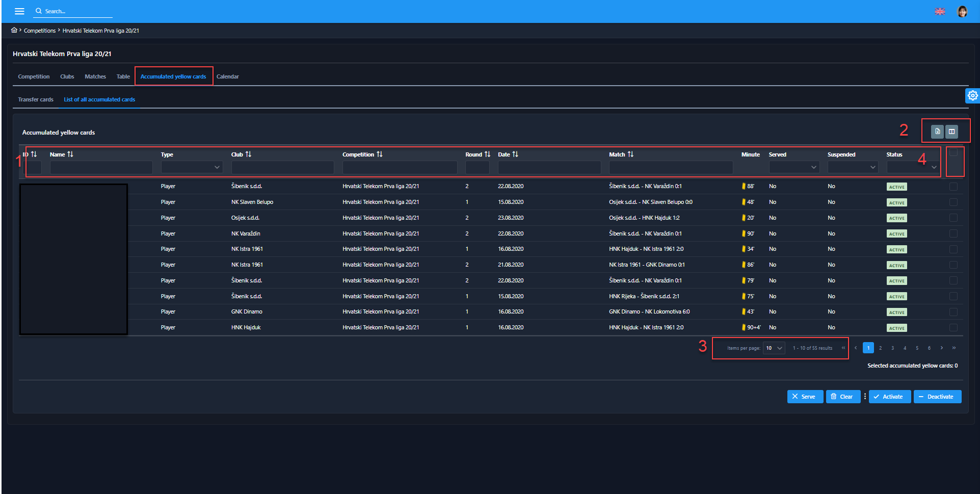Open the hamburger navigation menu
The height and width of the screenshot is (494, 980).
19,11
